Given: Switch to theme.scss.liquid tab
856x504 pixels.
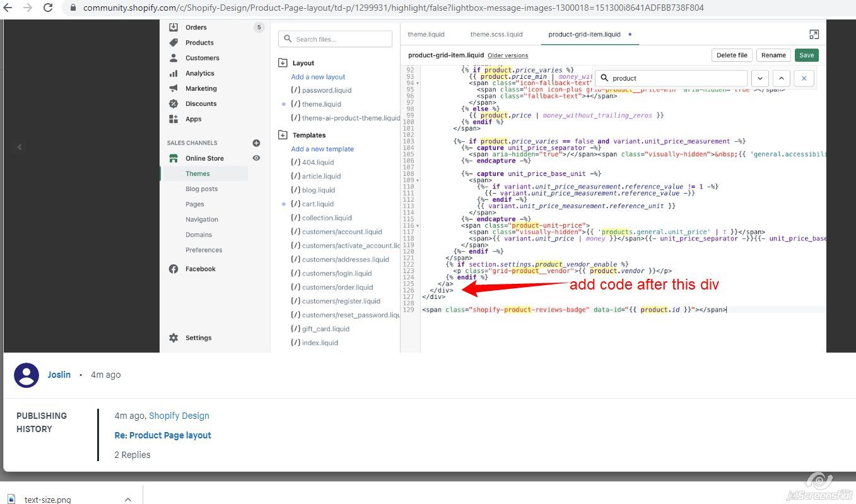Looking at the screenshot, I should point(496,34).
